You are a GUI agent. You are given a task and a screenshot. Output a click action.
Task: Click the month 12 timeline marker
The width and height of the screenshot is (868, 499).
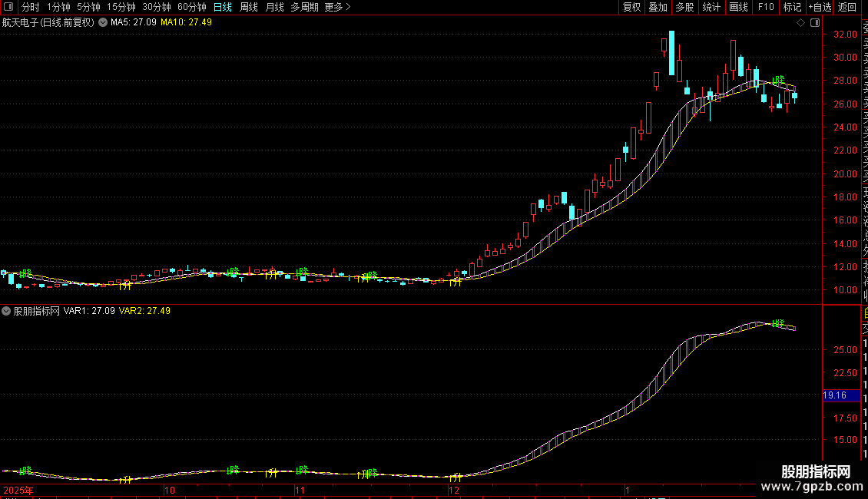pyautogui.click(x=454, y=490)
